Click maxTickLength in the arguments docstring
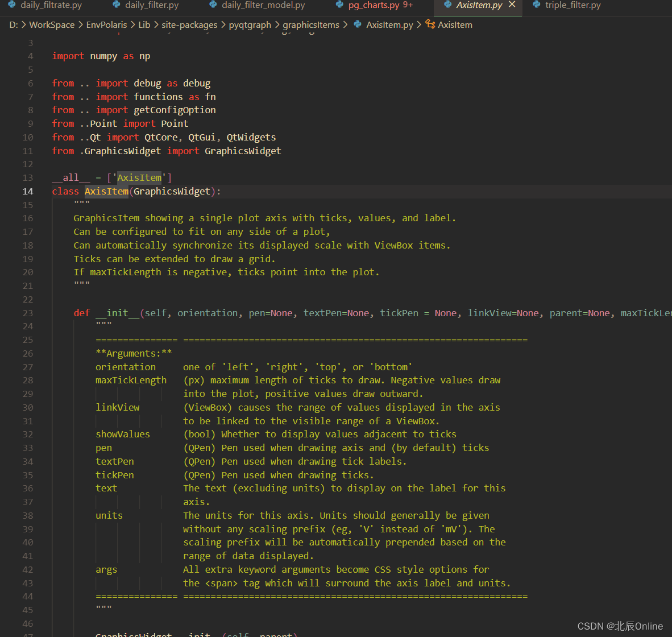This screenshot has height=637, width=672. [x=131, y=380]
